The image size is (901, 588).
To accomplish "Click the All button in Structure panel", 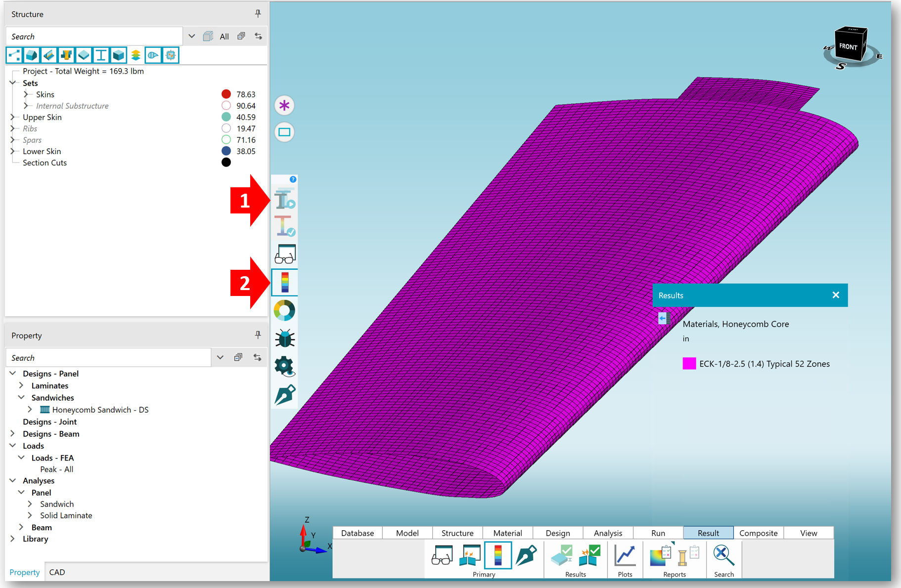I will [x=225, y=36].
